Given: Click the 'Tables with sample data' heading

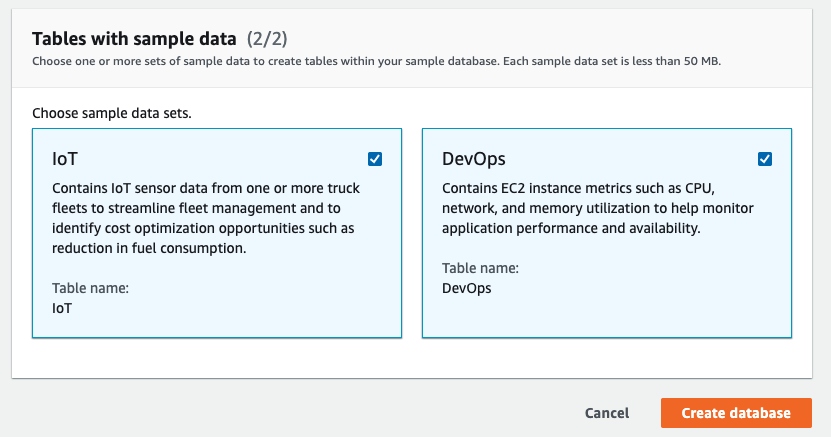Looking at the screenshot, I should 134,39.
